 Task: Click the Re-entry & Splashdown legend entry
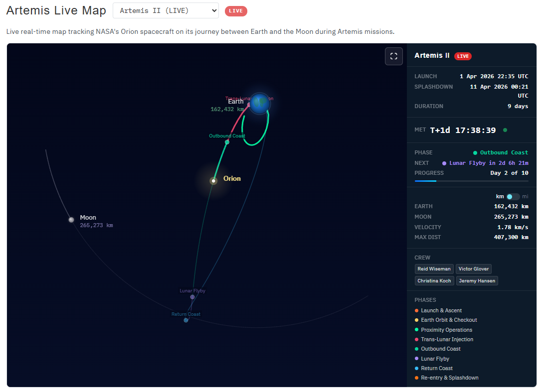point(449,378)
